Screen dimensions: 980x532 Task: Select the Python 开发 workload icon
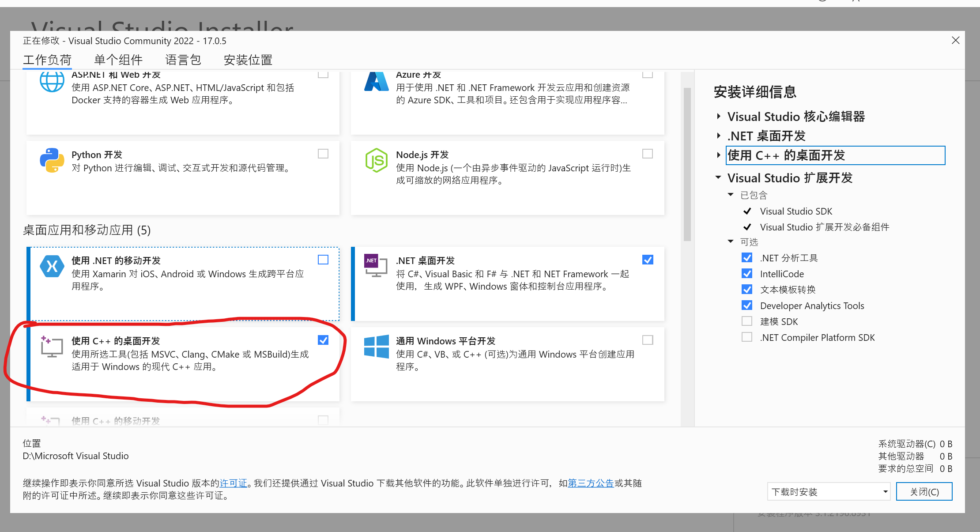pyautogui.click(x=52, y=160)
